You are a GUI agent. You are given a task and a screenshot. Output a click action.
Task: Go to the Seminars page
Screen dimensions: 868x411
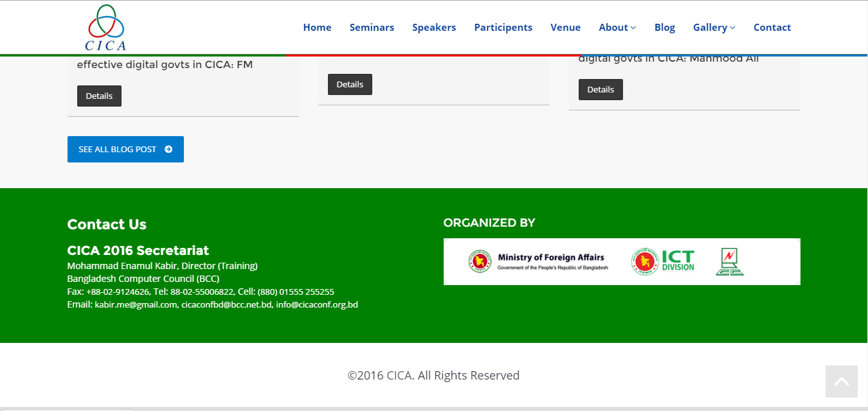coord(372,28)
